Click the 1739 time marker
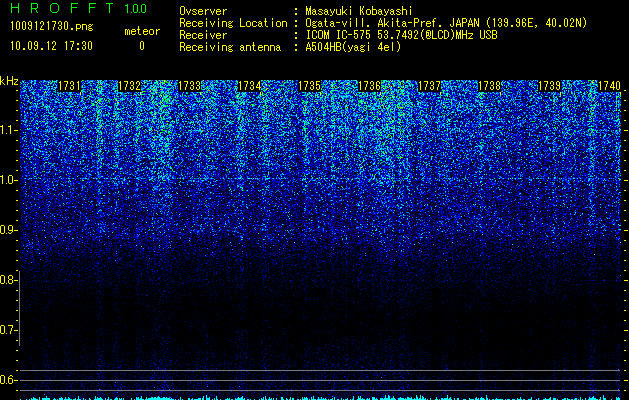The width and height of the screenshot is (629, 400). 549,86
